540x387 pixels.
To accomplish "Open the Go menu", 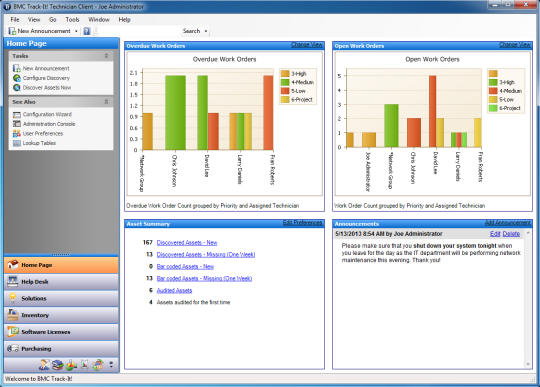I will [52, 20].
